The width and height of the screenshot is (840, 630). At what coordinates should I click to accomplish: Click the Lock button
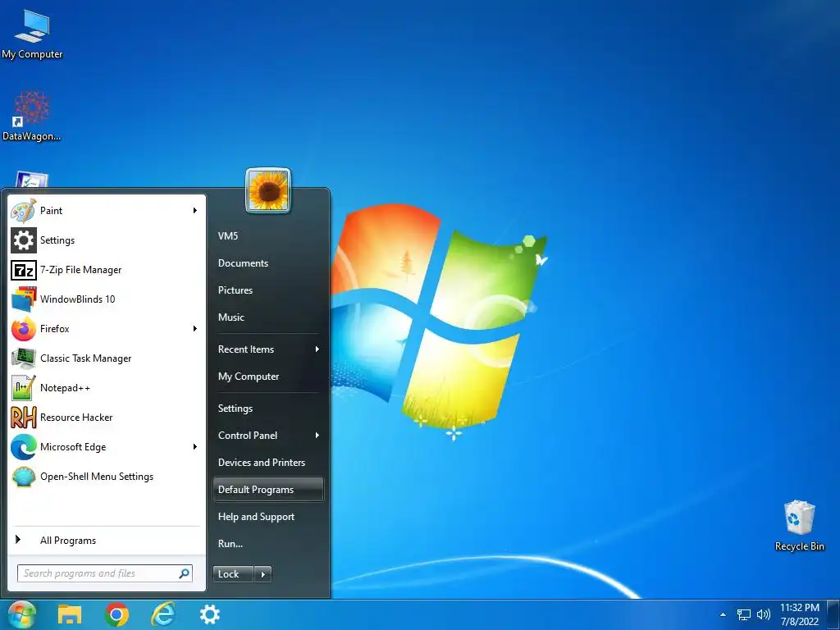point(233,574)
